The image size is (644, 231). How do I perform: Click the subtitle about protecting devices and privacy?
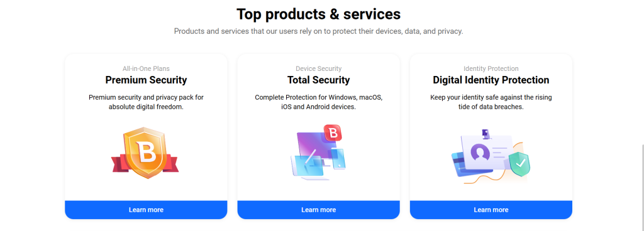point(319,31)
